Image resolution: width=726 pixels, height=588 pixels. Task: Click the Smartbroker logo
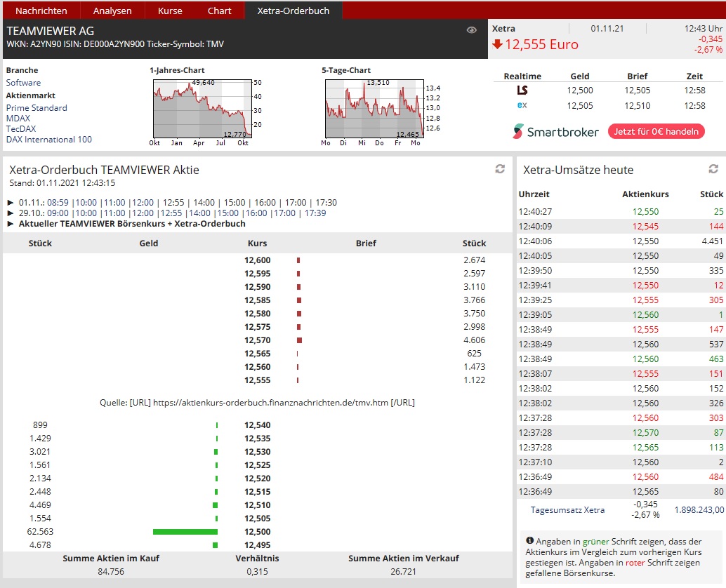pos(555,132)
